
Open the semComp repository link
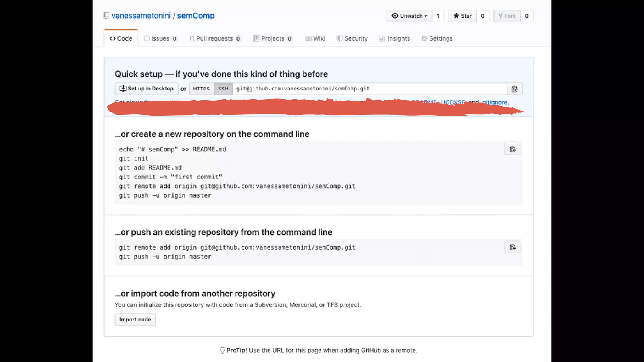(196, 16)
